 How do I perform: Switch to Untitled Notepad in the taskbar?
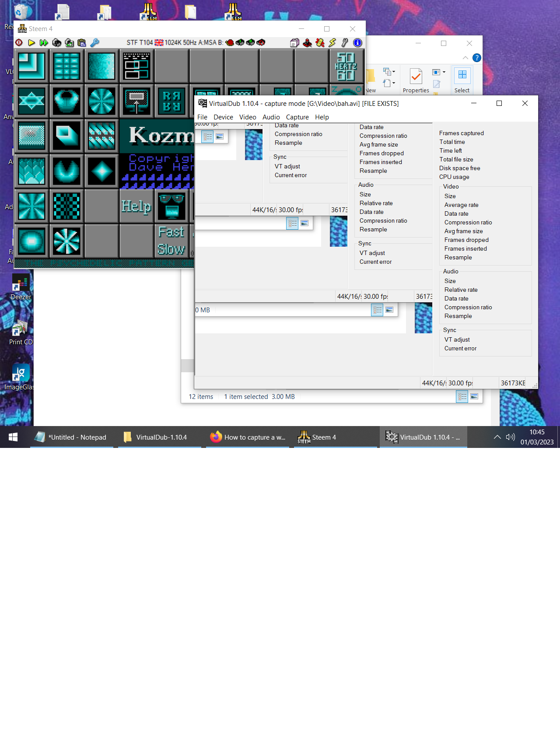[72, 437]
